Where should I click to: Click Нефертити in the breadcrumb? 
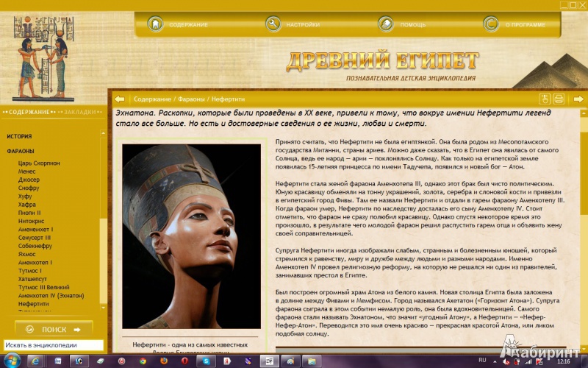coord(228,99)
